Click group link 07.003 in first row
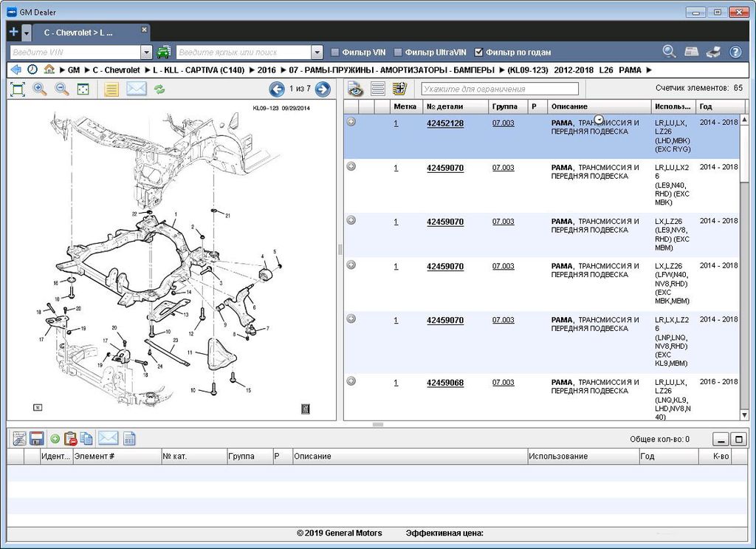The width and height of the screenshot is (756, 549). [503, 123]
